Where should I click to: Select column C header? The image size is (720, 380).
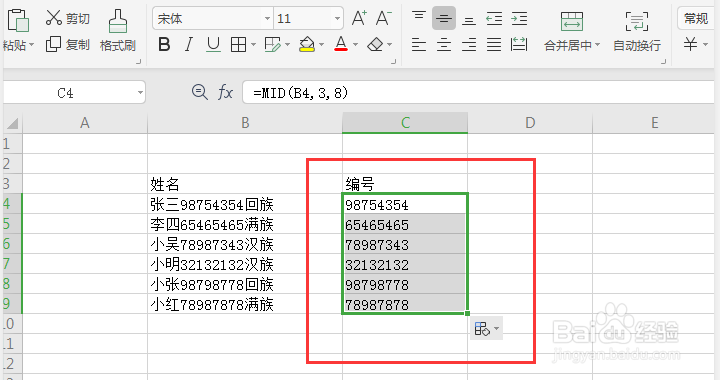[x=405, y=123]
